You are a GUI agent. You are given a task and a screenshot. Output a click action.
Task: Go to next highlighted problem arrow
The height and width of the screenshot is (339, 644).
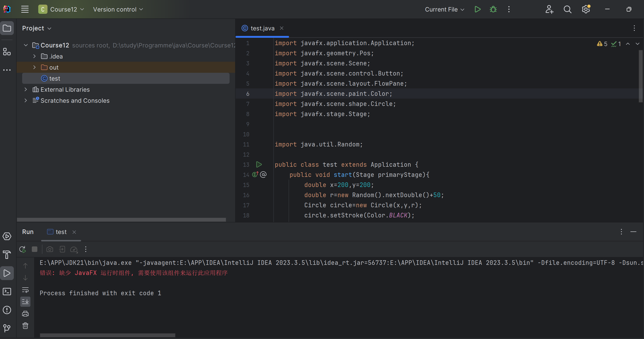pyautogui.click(x=637, y=44)
